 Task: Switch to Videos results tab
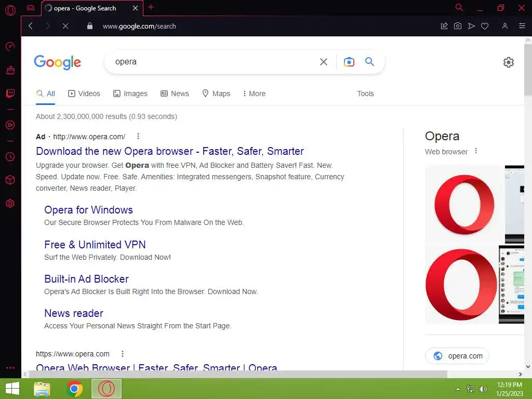point(84,94)
